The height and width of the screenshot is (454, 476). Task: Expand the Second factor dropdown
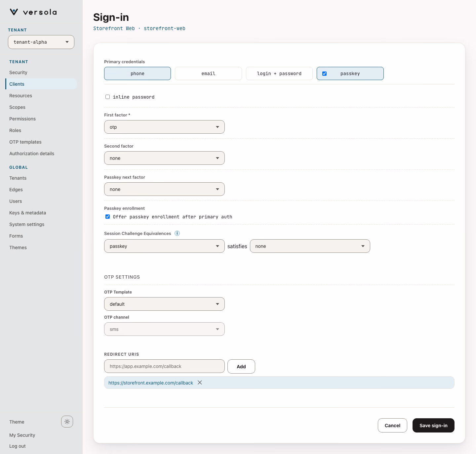pos(164,158)
